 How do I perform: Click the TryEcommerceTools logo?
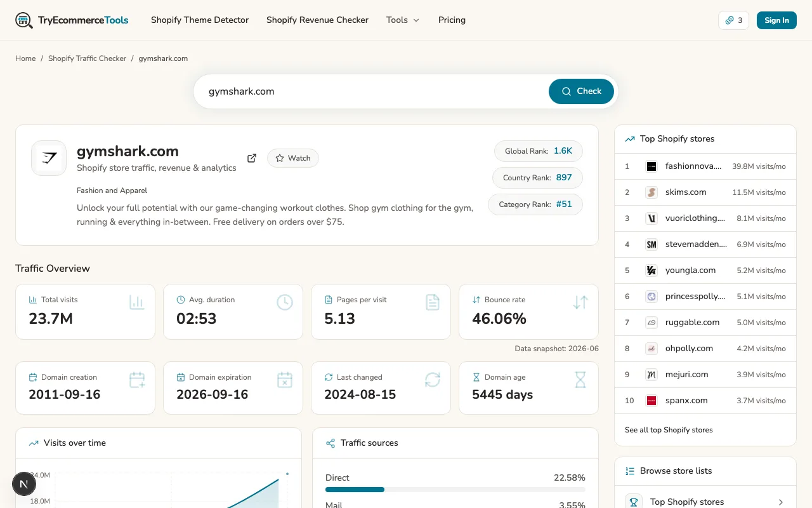tap(72, 20)
